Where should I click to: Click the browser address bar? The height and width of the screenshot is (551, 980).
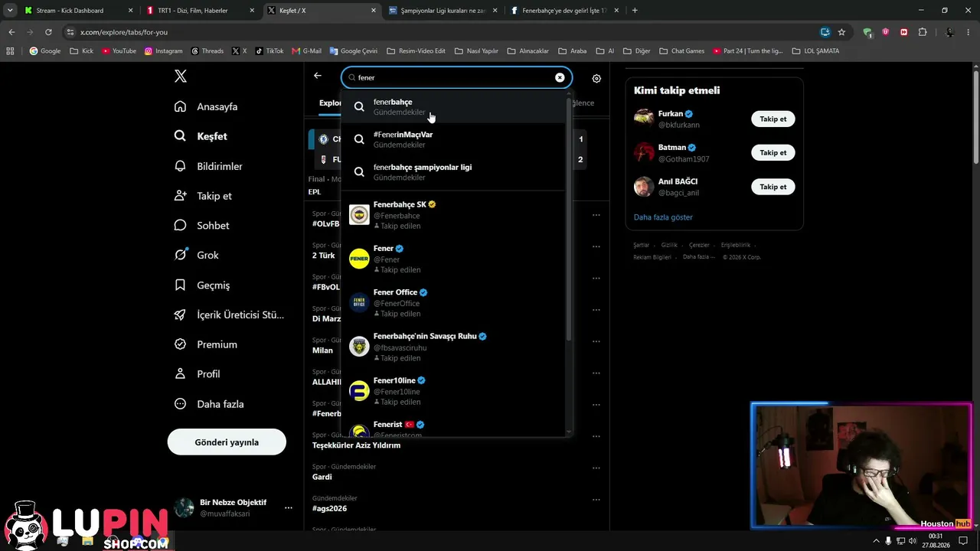coord(444,32)
